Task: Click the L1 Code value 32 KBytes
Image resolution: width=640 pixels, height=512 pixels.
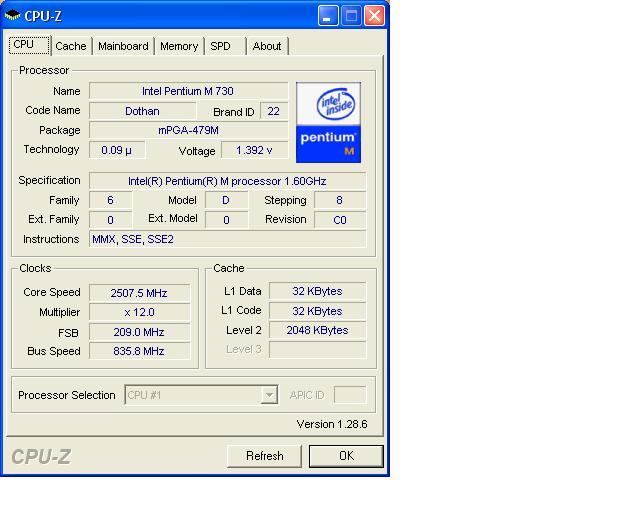Action: (x=318, y=311)
